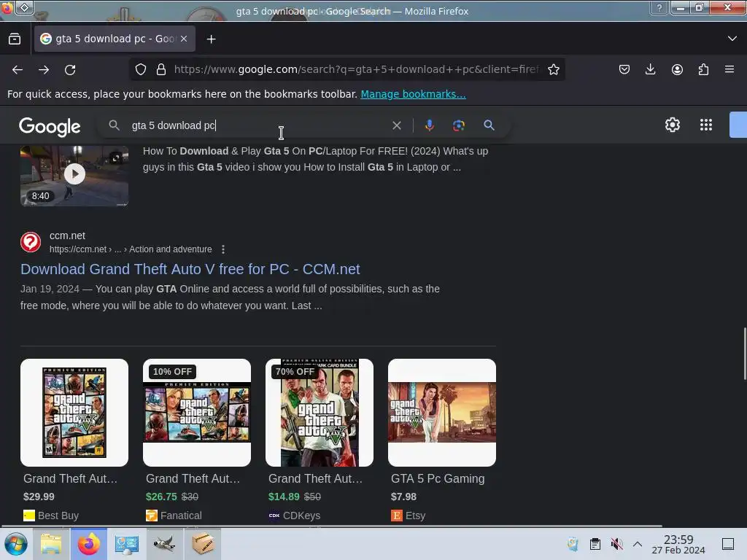The height and width of the screenshot is (560, 747).
Task: Open ccm.net result options menu
Action: pyautogui.click(x=223, y=249)
